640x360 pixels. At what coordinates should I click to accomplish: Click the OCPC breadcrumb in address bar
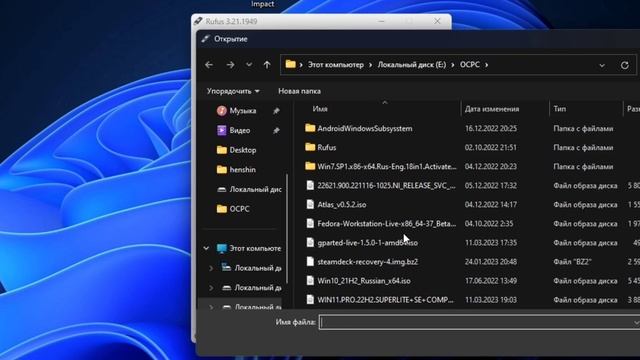(470, 65)
